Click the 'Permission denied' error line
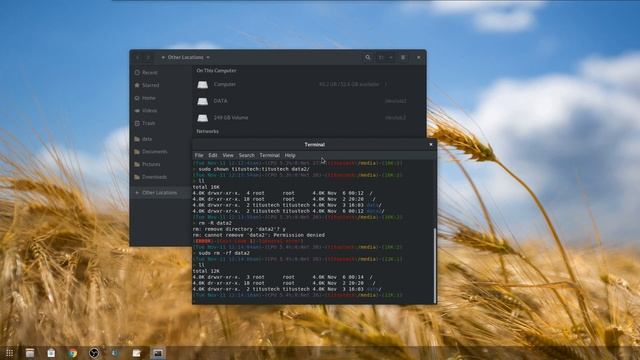 point(259,235)
